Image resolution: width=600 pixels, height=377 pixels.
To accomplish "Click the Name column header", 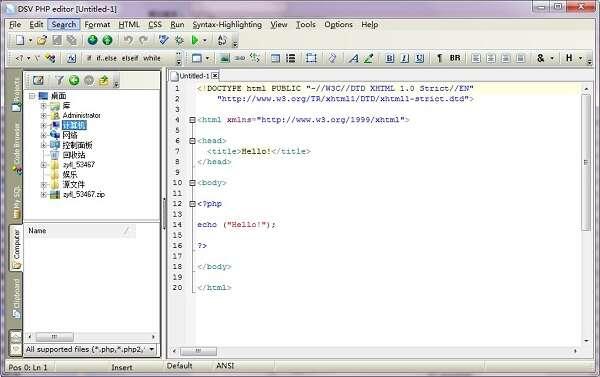I will (x=80, y=230).
